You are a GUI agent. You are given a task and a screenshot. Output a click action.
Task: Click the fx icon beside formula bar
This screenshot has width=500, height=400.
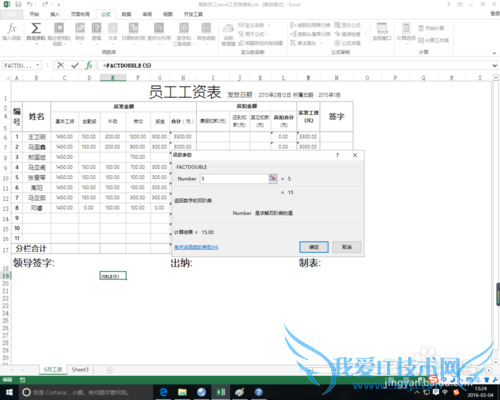click(x=89, y=65)
